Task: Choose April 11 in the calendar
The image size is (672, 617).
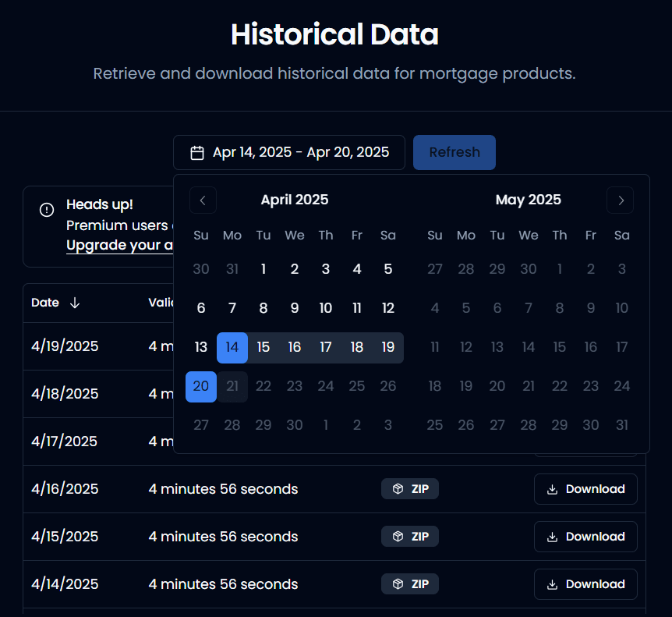Action: [x=357, y=308]
